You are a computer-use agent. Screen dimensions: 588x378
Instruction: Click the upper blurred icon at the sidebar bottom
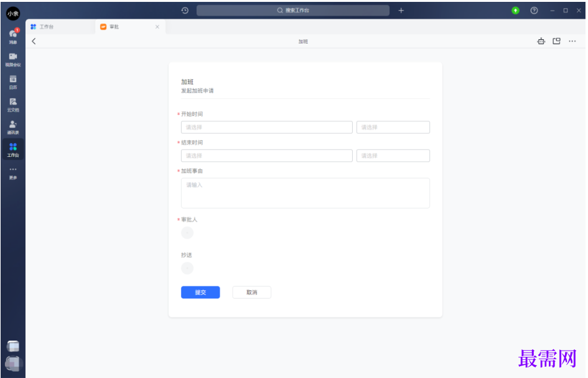click(x=13, y=346)
